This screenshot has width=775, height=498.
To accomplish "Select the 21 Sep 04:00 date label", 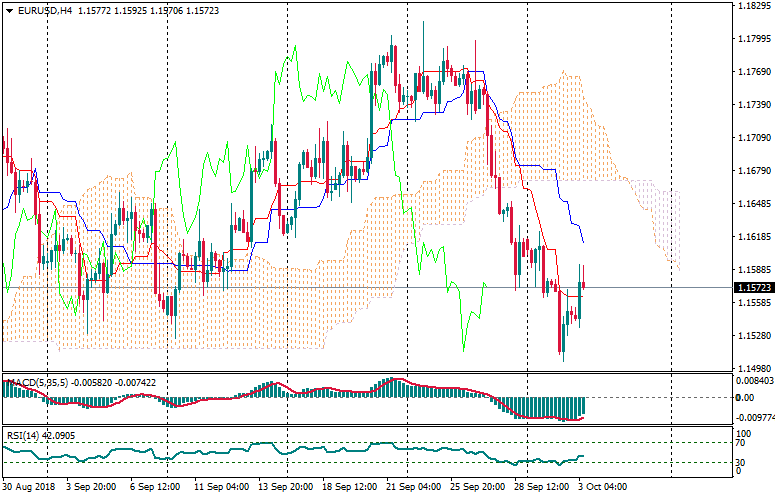I will (x=415, y=487).
